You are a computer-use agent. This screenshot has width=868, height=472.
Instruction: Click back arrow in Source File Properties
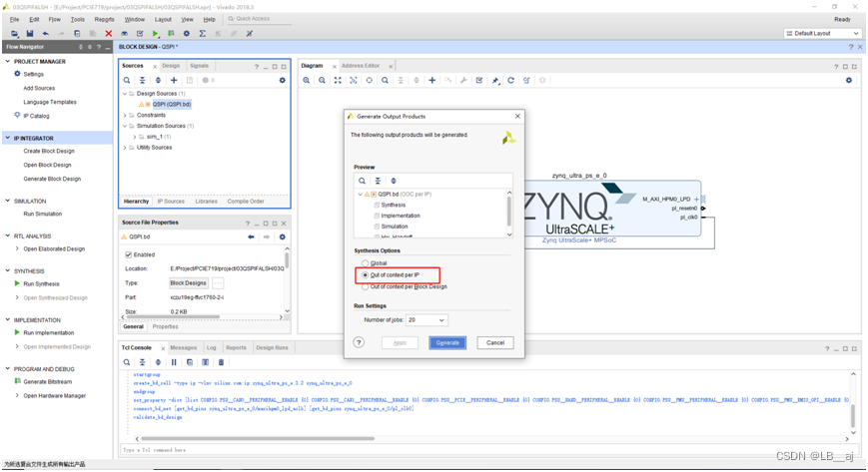pos(252,236)
